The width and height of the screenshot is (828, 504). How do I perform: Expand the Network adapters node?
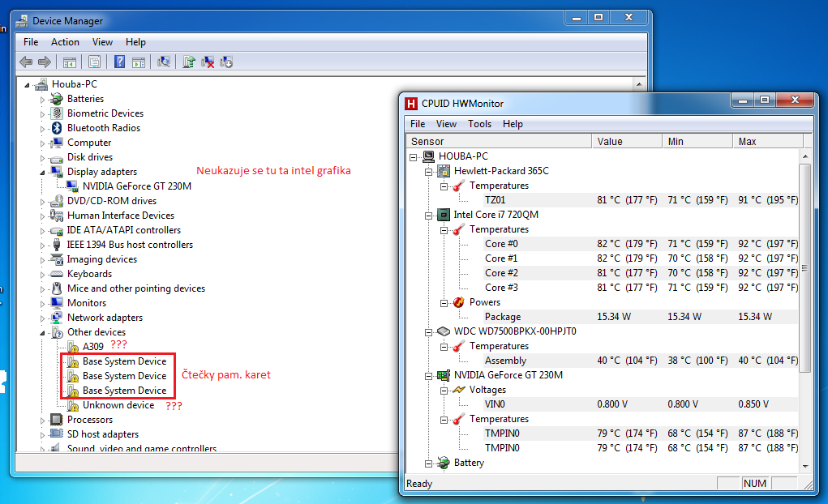click(x=43, y=318)
